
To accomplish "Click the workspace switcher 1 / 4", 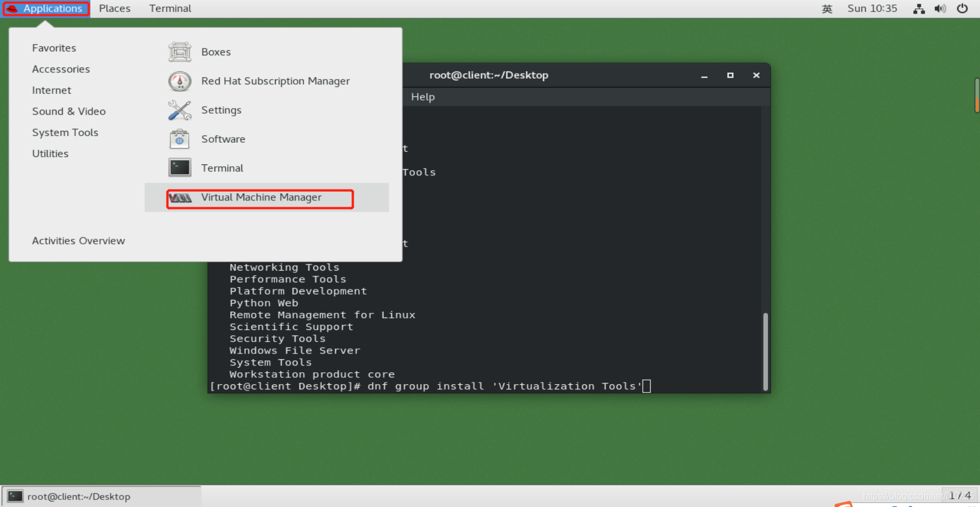I will [x=960, y=496].
